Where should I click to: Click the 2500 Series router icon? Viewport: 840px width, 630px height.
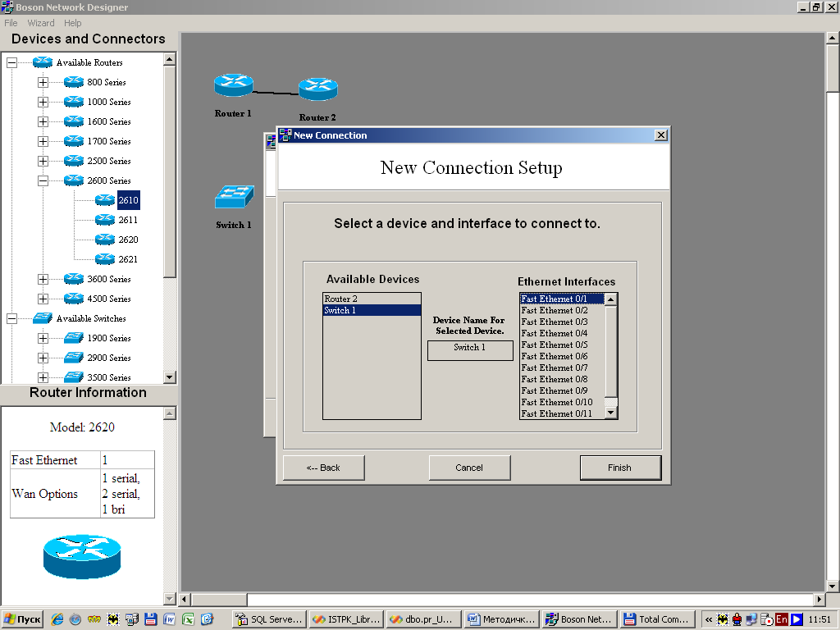[73, 161]
